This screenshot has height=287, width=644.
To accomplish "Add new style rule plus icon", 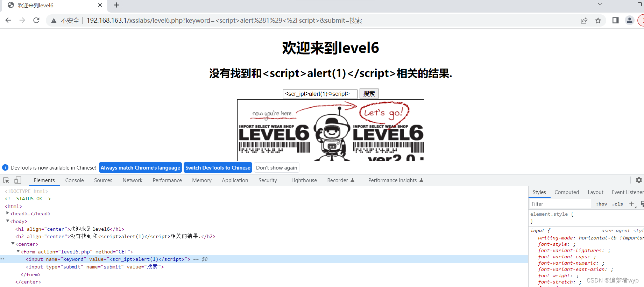I will coord(632,204).
